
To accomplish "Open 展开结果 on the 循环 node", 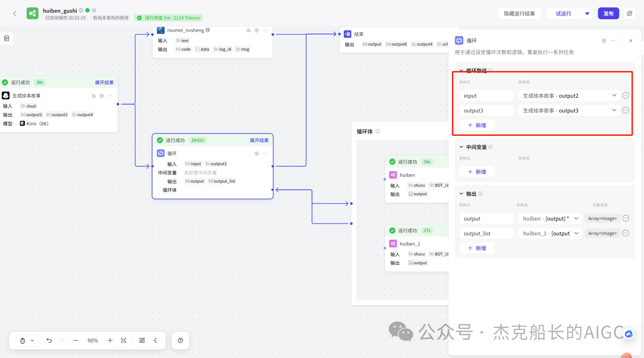I will tap(259, 140).
